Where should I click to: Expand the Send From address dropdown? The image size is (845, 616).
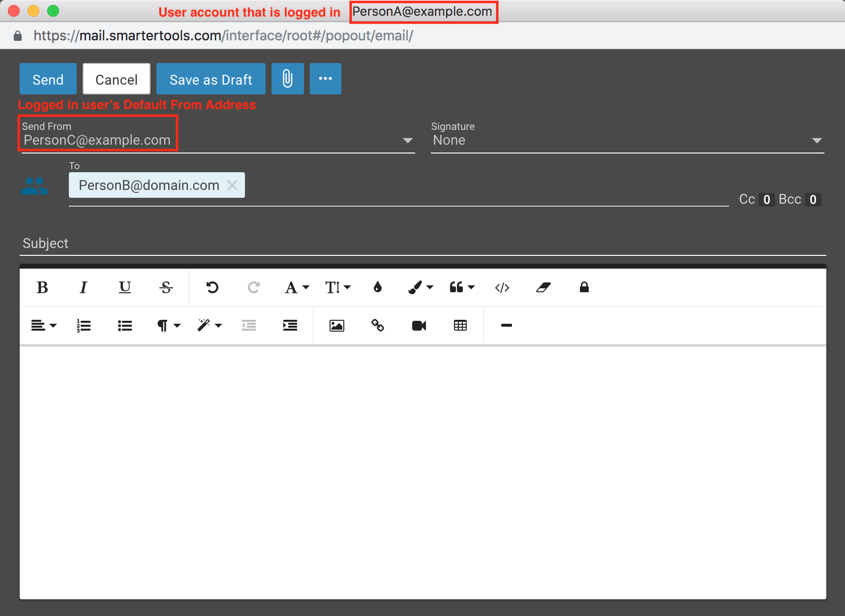pyautogui.click(x=407, y=141)
